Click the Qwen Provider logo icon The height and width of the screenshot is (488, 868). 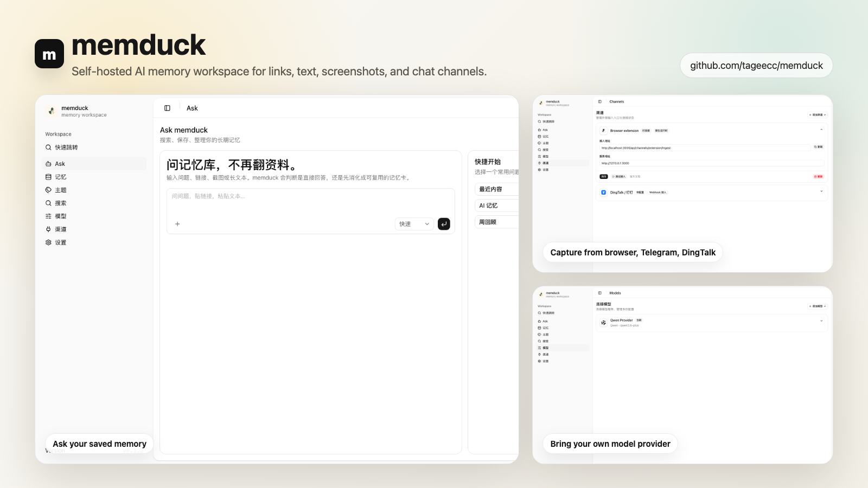coord(603,323)
